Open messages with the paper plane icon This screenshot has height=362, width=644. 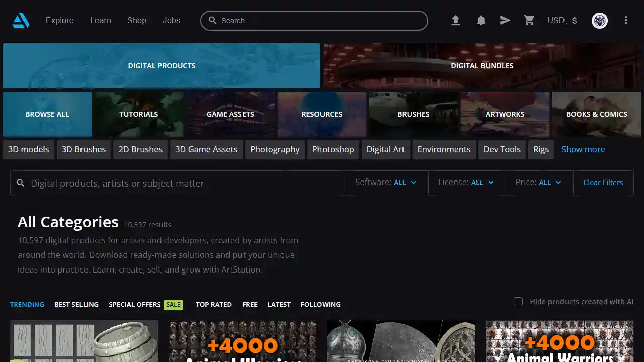click(505, 20)
